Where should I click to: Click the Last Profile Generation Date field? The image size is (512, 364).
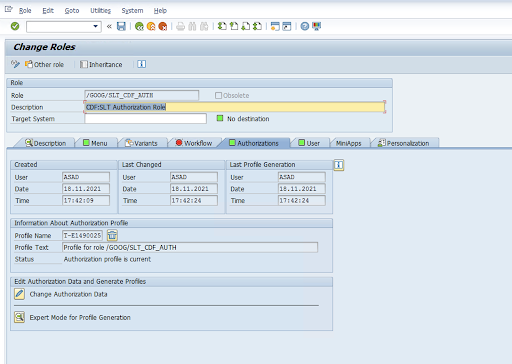302,189
